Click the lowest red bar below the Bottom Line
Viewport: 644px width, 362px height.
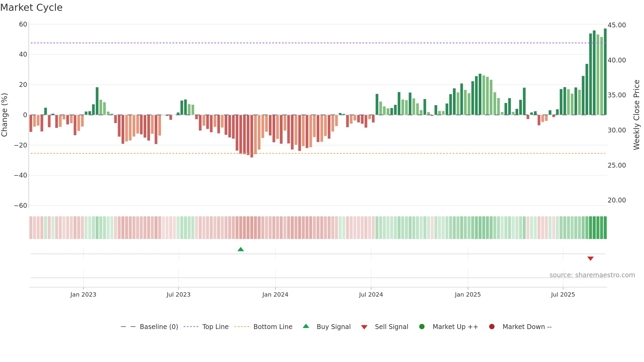252,136
